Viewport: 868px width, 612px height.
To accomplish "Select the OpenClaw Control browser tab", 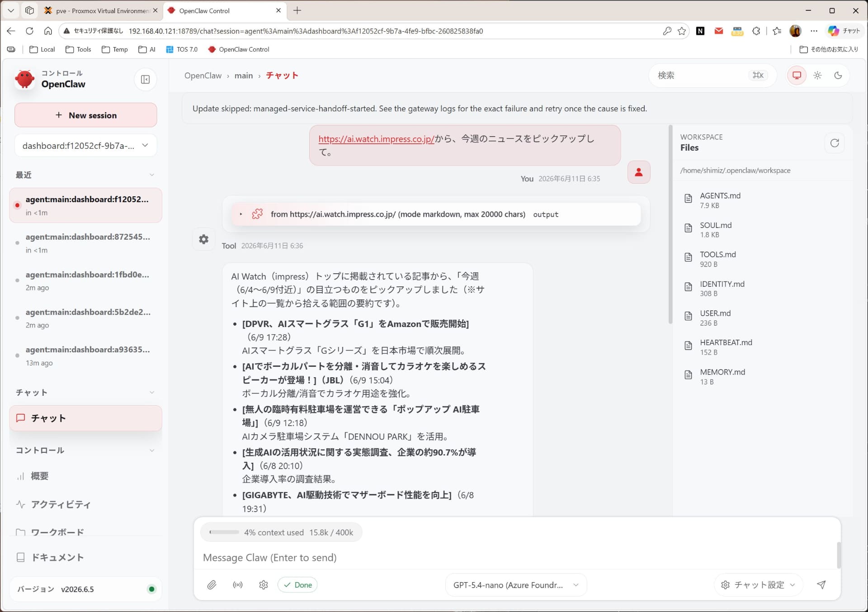I will 224,10.
